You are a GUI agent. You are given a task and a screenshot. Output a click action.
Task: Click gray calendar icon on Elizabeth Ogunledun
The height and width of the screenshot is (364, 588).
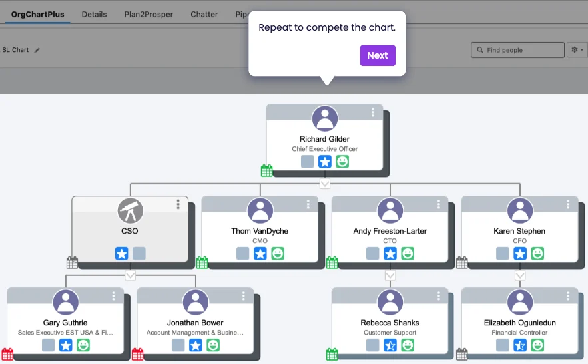tap(461, 354)
